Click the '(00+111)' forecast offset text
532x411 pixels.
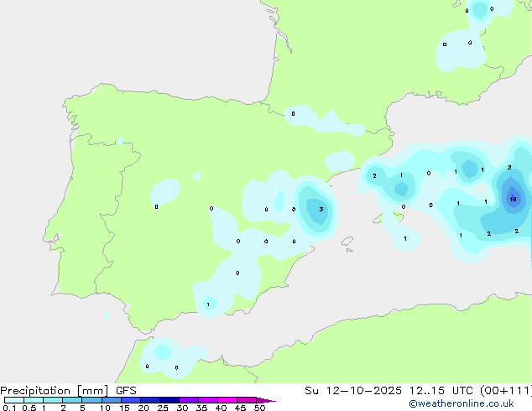pos(506,391)
